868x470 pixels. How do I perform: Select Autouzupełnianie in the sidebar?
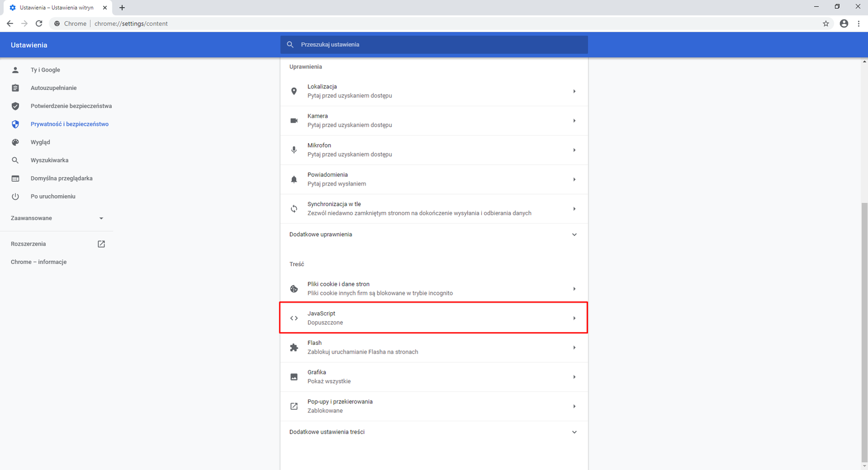53,88
